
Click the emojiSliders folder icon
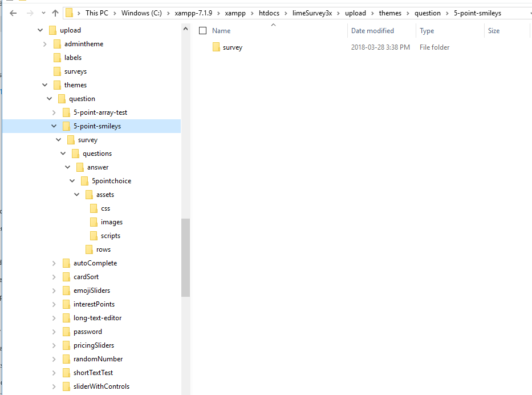(67, 291)
